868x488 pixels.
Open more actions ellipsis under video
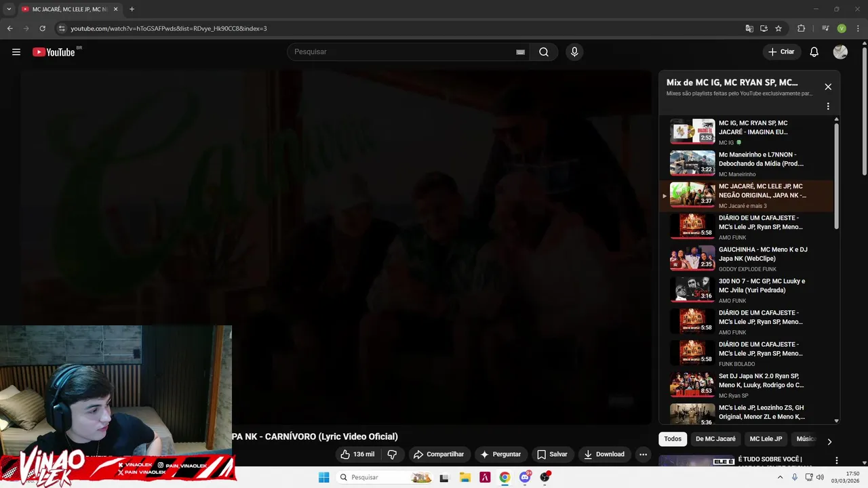pyautogui.click(x=643, y=454)
